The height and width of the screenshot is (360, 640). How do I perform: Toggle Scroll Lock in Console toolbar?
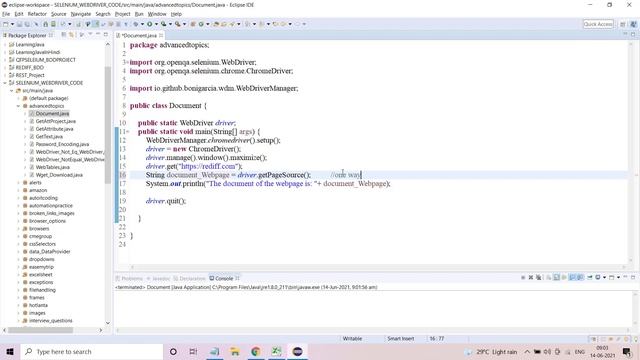point(556,278)
